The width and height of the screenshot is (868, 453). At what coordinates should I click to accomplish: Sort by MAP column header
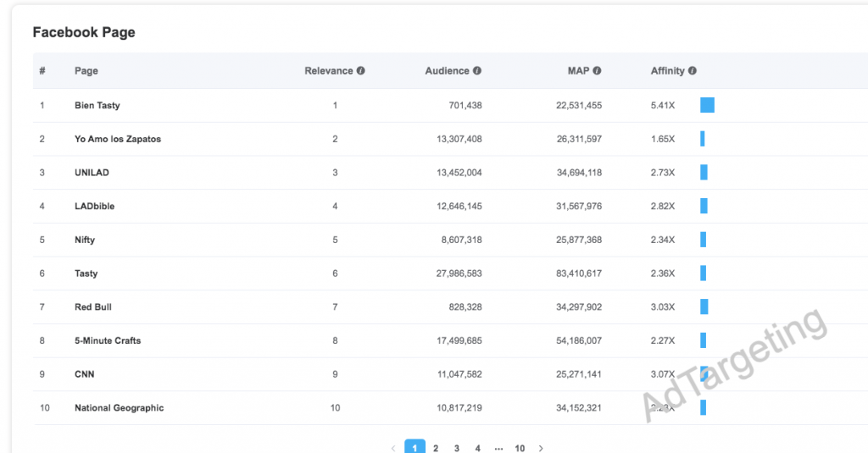pyautogui.click(x=578, y=71)
